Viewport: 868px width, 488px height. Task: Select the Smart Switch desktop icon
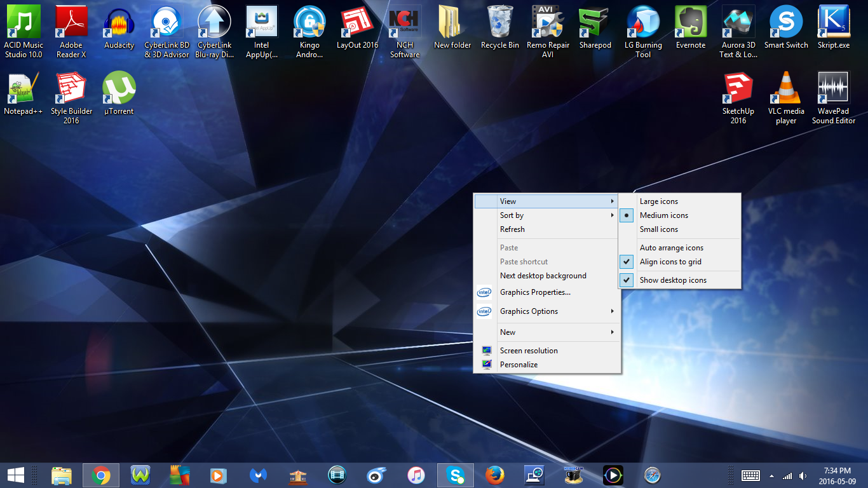(x=786, y=29)
